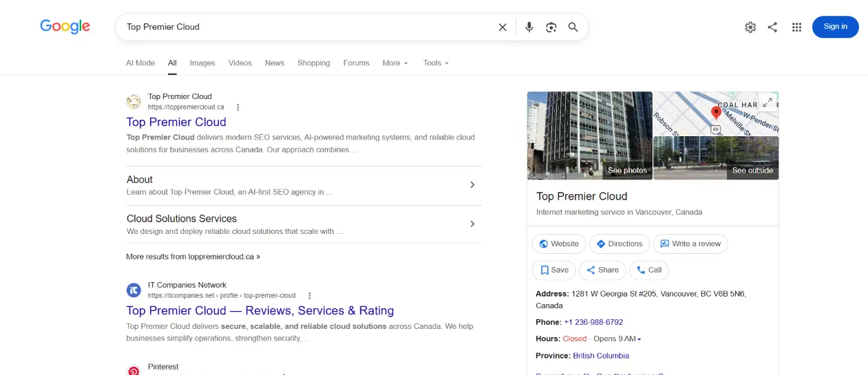Open the map thumbnail
The height and width of the screenshot is (375, 868).
716,114
